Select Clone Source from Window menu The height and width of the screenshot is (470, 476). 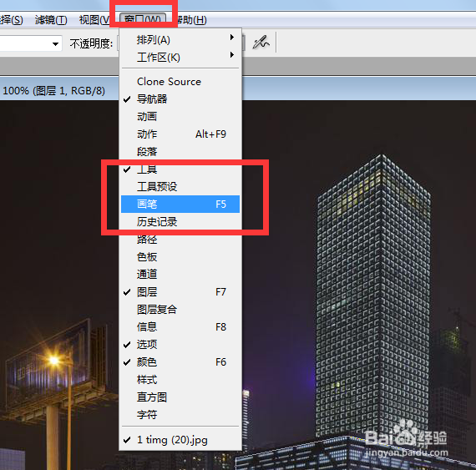click(180, 81)
